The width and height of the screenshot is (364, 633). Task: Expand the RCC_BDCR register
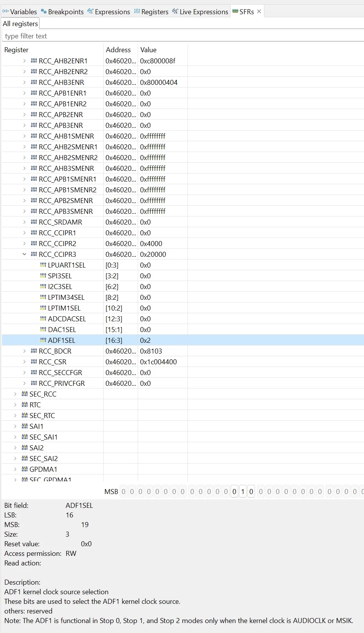coord(25,351)
